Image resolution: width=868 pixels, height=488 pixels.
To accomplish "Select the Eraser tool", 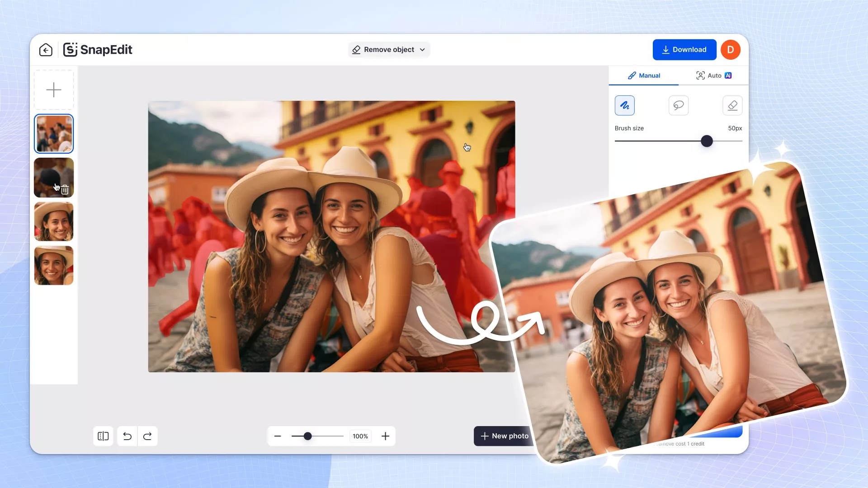I will (x=732, y=105).
